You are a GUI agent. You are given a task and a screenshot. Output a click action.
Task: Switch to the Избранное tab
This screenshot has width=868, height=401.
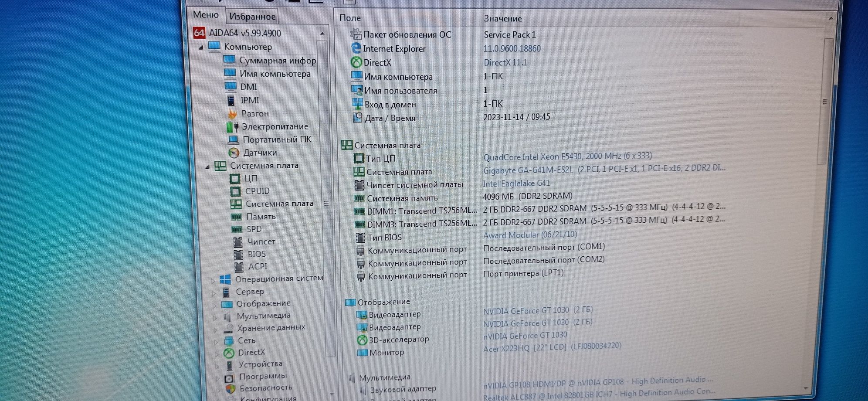[252, 16]
